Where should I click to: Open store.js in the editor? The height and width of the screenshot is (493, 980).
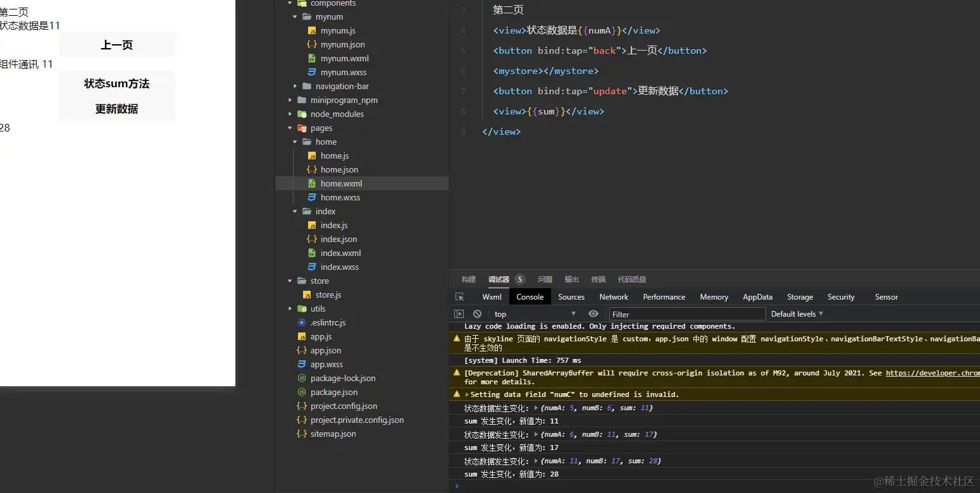tap(328, 295)
